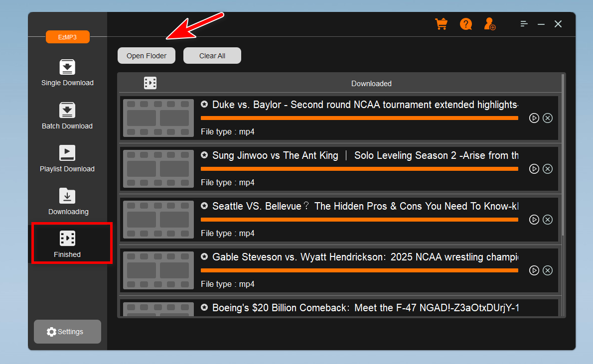Play the Gable Steveson vs. Wyatt Hendrickson video

coord(534,270)
